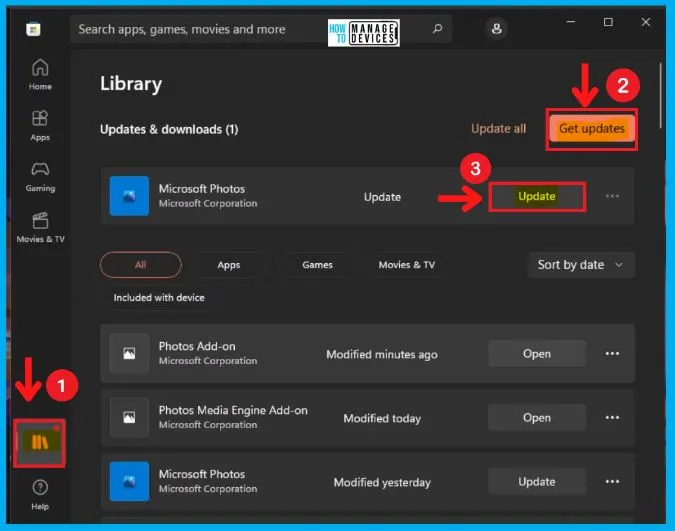Open more options for Microsoft Photos modified yesterday
The image size is (675, 531).
[x=612, y=481]
